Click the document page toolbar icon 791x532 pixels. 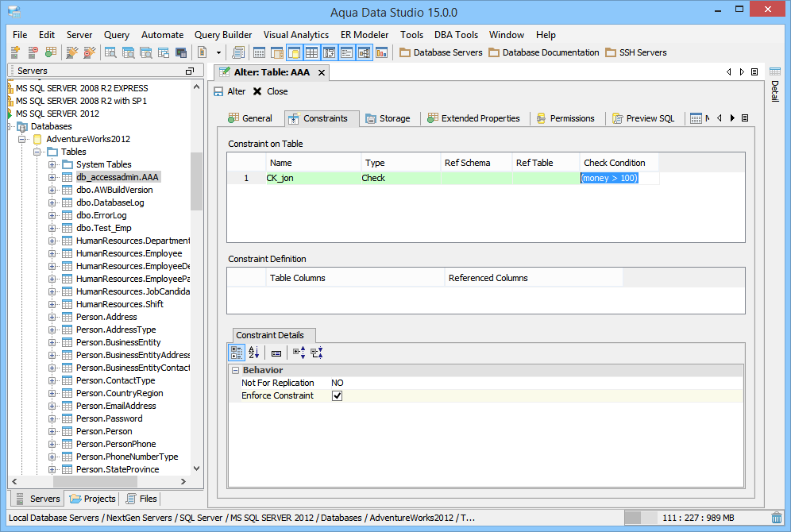tap(203, 52)
